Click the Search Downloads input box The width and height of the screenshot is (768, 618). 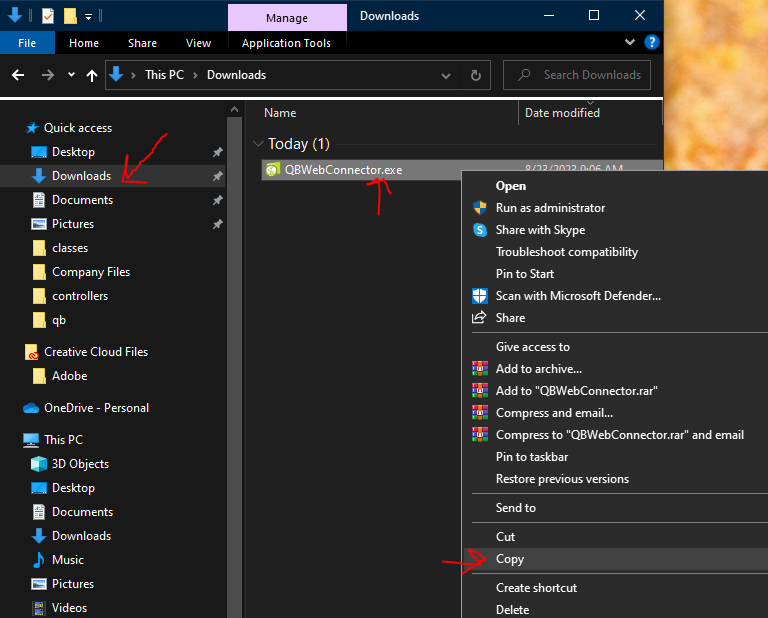click(591, 75)
